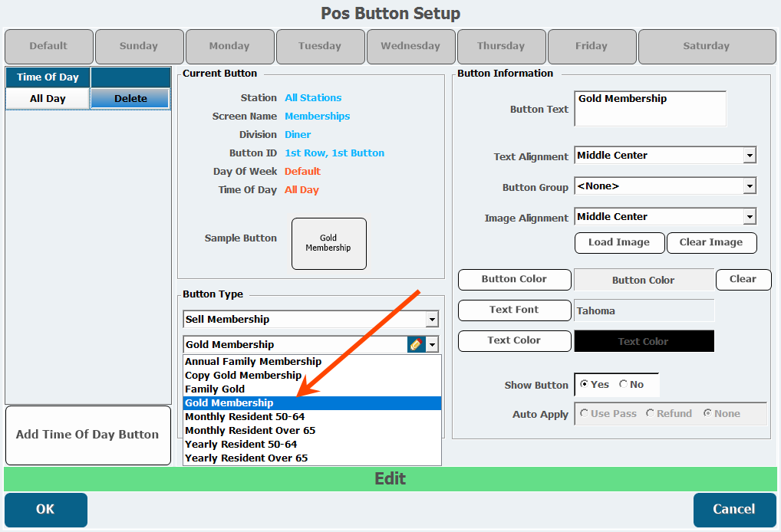Click the Time Of Day column header
The height and width of the screenshot is (532, 781).
pyautogui.click(x=48, y=77)
